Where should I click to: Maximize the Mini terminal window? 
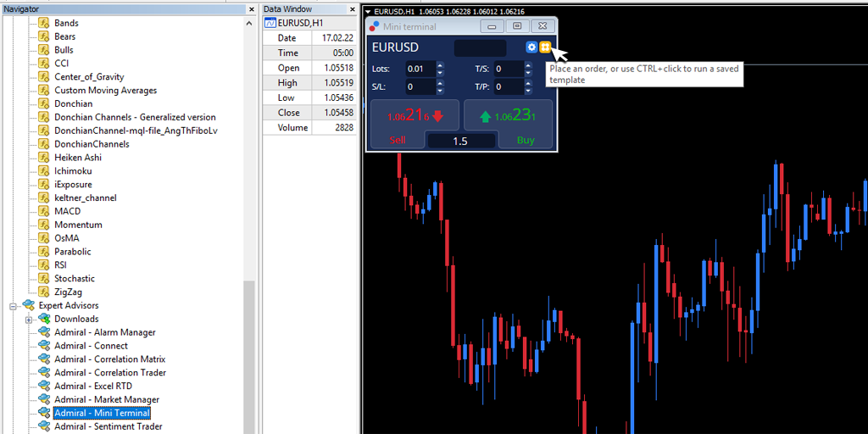tap(517, 26)
